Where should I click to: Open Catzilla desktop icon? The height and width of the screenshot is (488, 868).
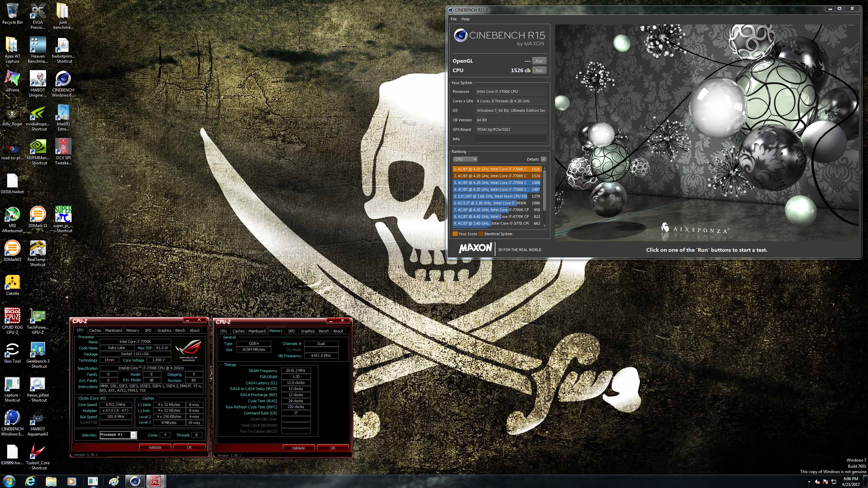pos(13,285)
